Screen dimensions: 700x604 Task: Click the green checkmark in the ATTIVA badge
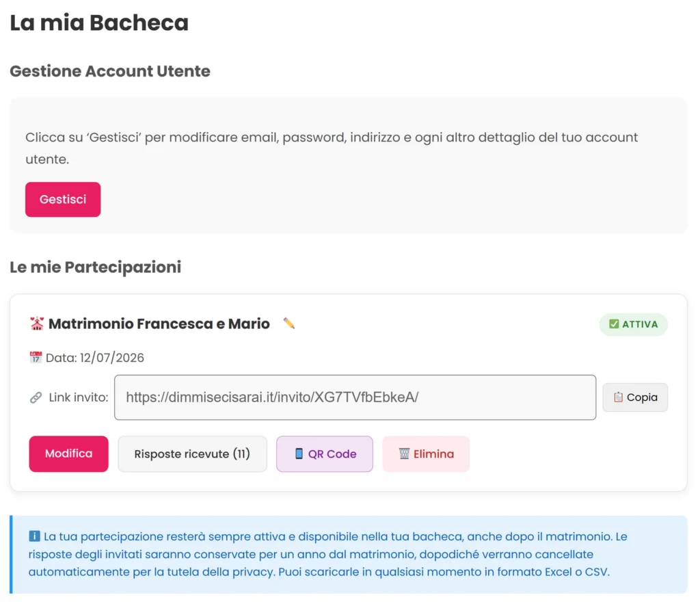pyautogui.click(x=613, y=324)
